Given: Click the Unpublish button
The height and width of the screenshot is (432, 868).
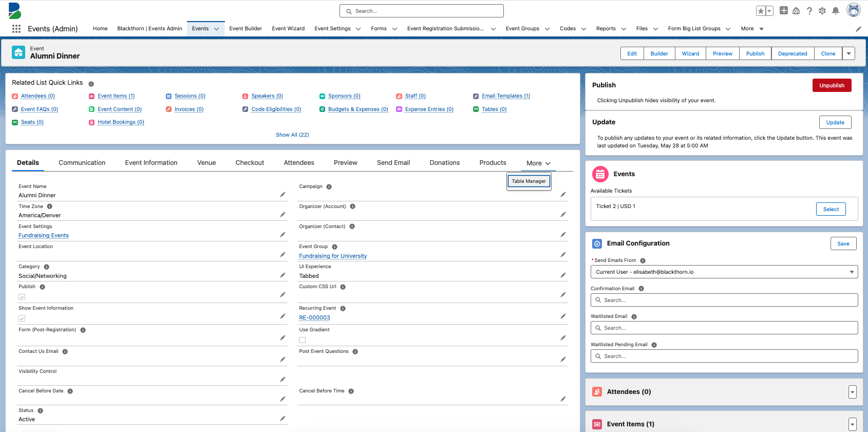Looking at the screenshot, I should coord(832,85).
